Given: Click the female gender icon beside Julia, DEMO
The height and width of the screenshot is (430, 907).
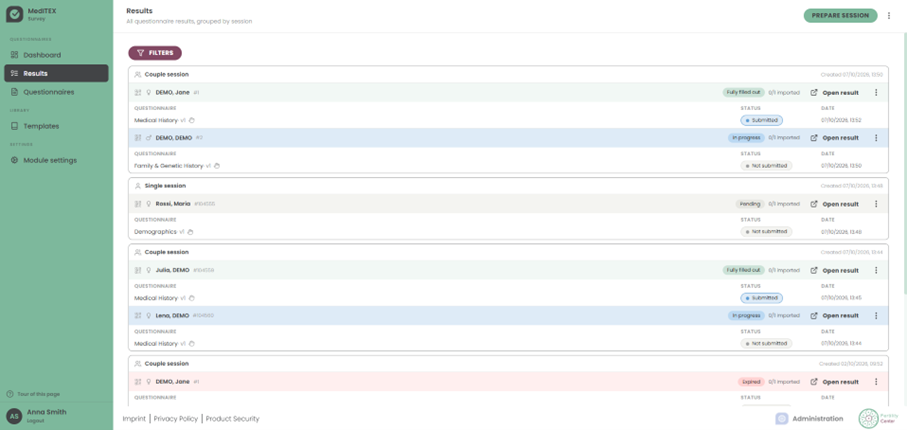Looking at the screenshot, I should [149, 270].
